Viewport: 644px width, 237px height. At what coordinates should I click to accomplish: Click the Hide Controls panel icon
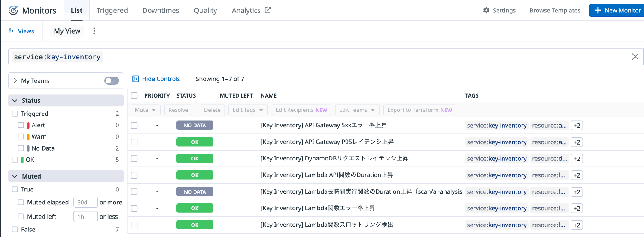(136, 79)
